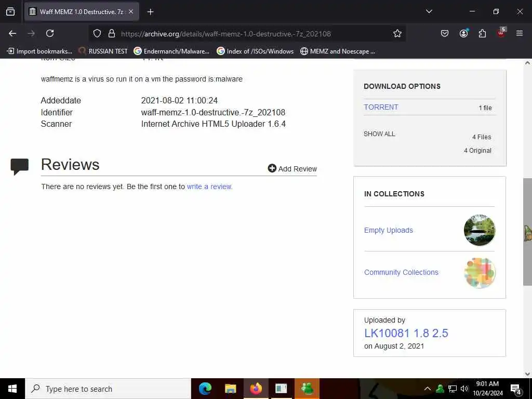Go back to the previous page

12,33
